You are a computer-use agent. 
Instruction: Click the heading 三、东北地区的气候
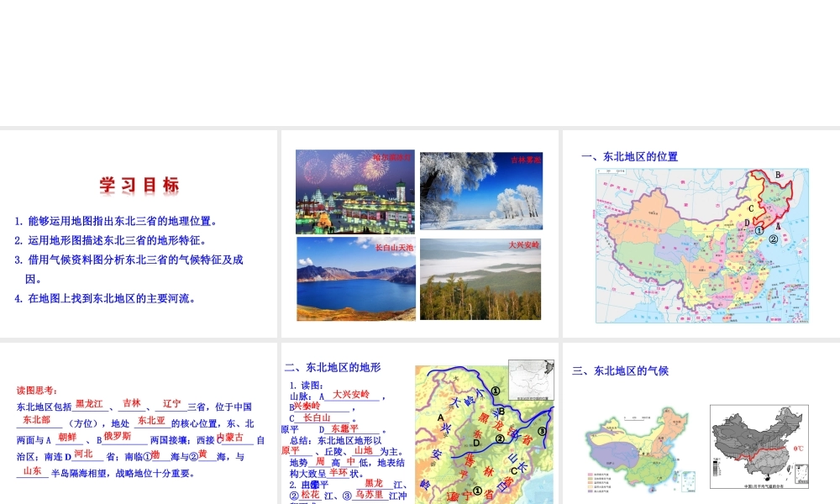(620, 370)
